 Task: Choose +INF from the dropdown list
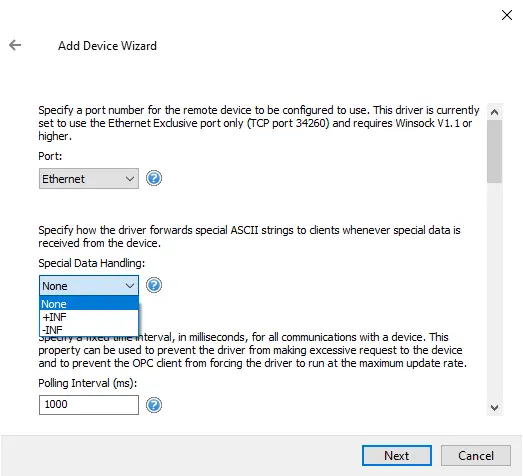(x=89, y=317)
